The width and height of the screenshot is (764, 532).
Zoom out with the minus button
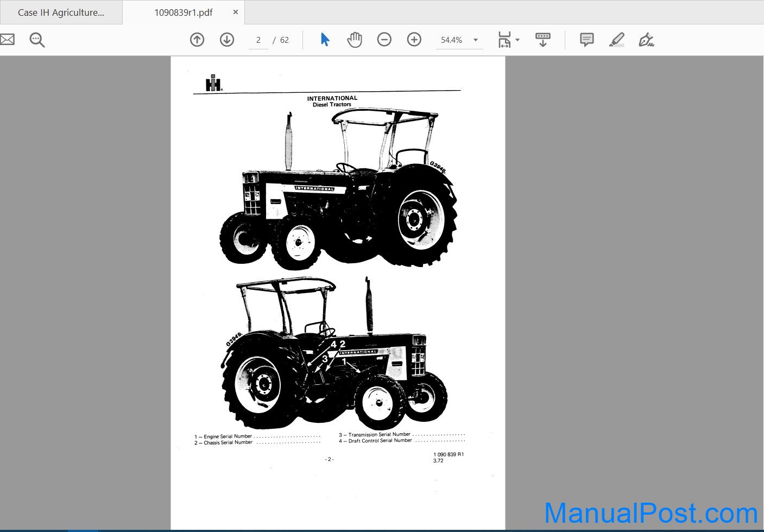tap(384, 40)
